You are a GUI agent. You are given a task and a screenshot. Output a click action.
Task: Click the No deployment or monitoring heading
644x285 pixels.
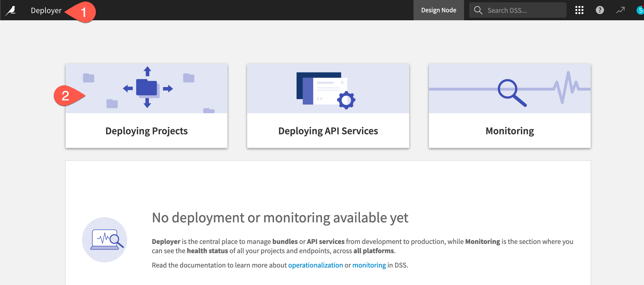coord(280,218)
